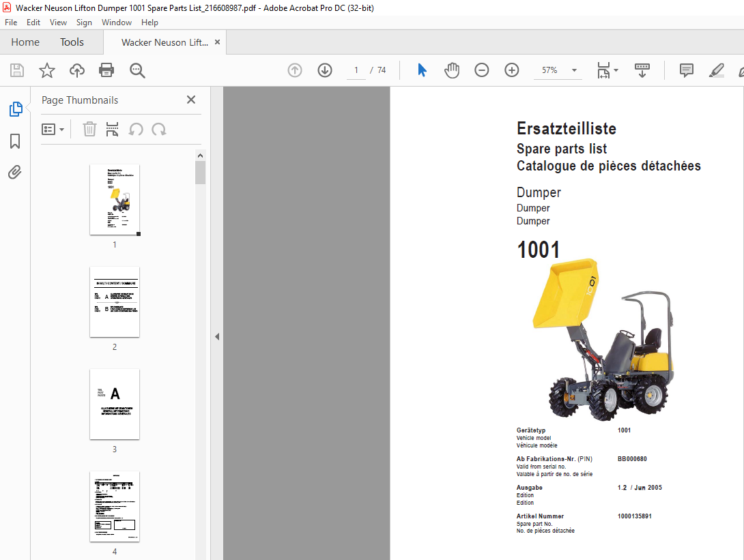Viewport: 744px width, 560px height.
Task: Expand fit page options arrow
Action: [616, 70]
